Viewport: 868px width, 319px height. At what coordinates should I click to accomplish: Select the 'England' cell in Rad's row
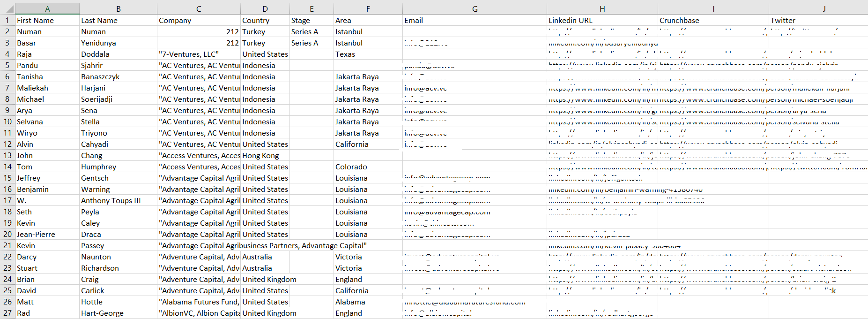pos(368,313)
